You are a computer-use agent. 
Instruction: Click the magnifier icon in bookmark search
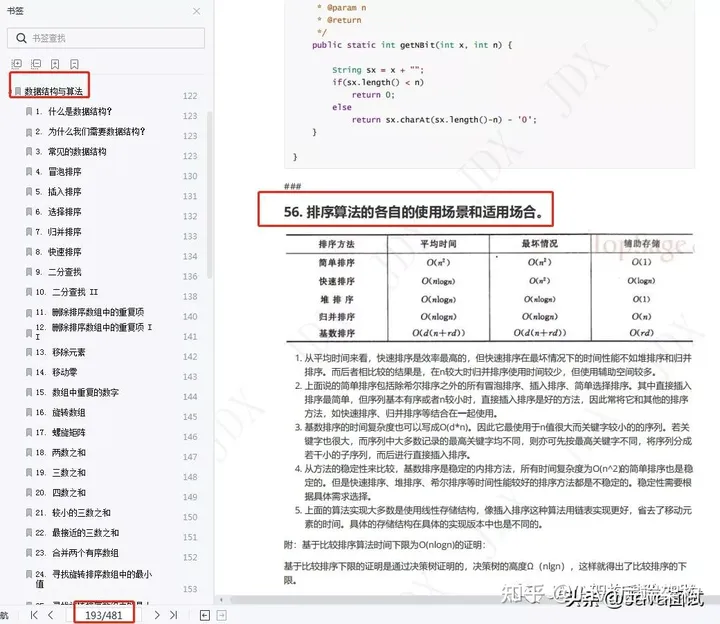pyautogui.click(x=21, y=38)
